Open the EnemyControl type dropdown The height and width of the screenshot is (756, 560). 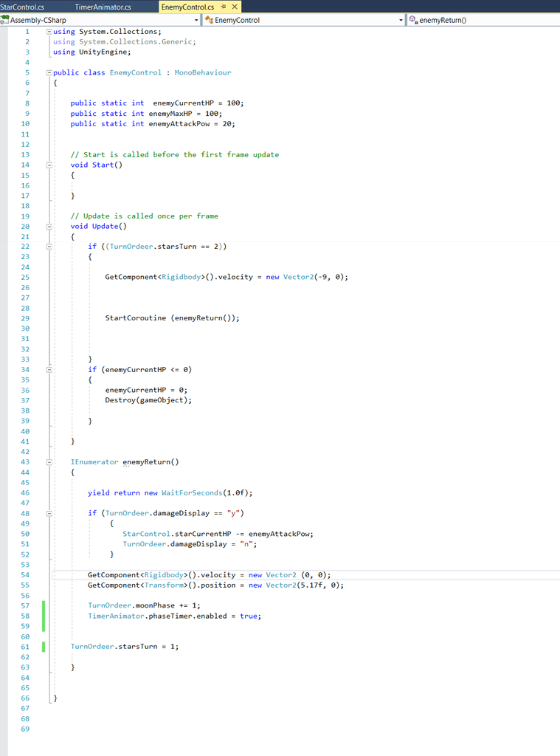pos(401,20)
